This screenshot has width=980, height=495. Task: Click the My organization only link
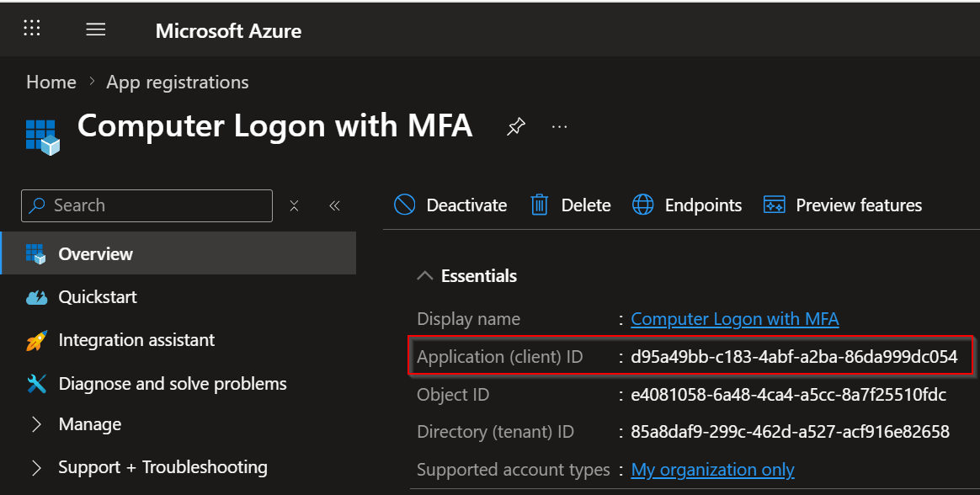click(712, 470)
